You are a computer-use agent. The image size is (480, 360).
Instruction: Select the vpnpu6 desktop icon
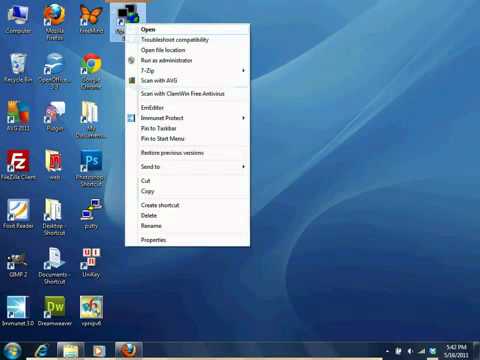point(91,311)
